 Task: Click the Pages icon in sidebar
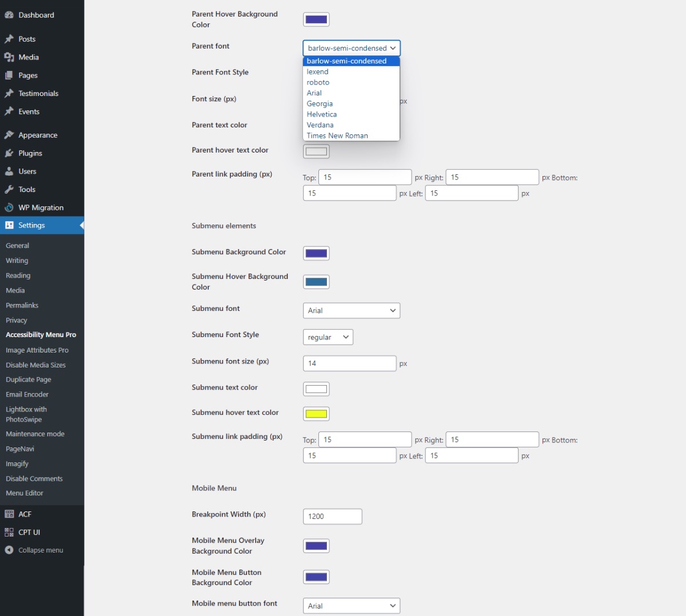click(x=9, y=75)
